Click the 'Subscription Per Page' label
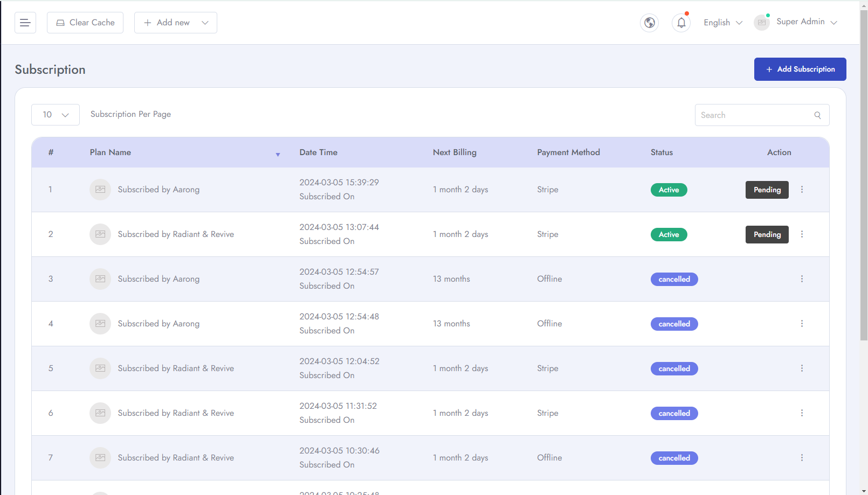The width and height of the screenshot is (868, 495). [130, 114]
